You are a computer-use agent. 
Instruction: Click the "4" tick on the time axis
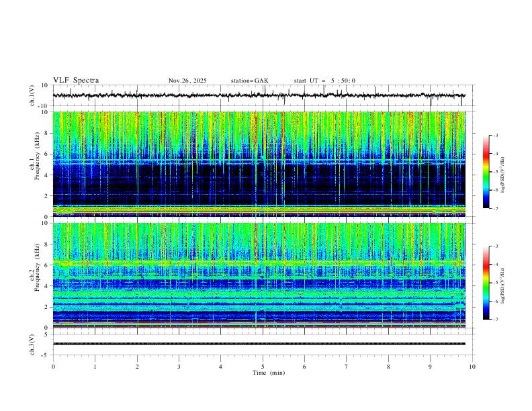point(220,367)
